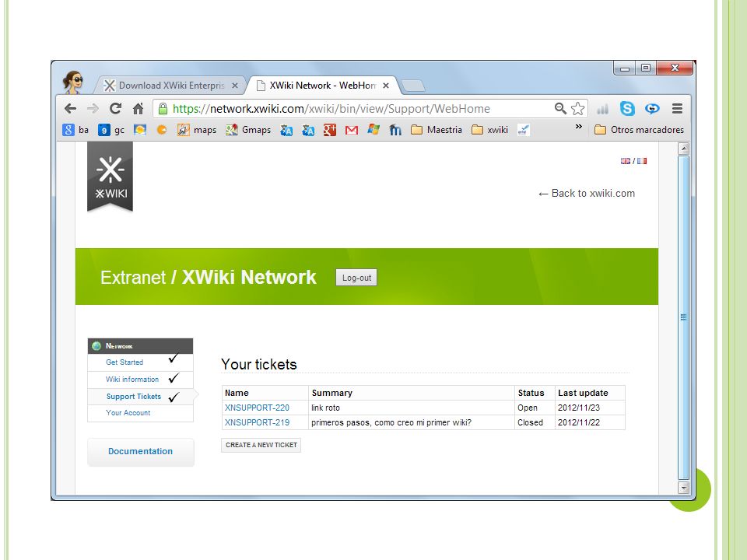Close the Download XWiki Enterprise tab
747x560 pixels.
(235, 86)
